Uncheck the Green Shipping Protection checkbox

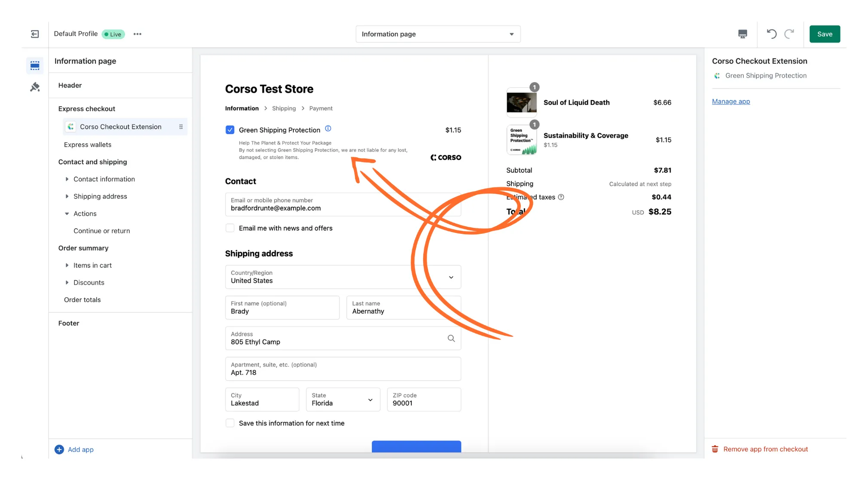[x=230, y=130]
